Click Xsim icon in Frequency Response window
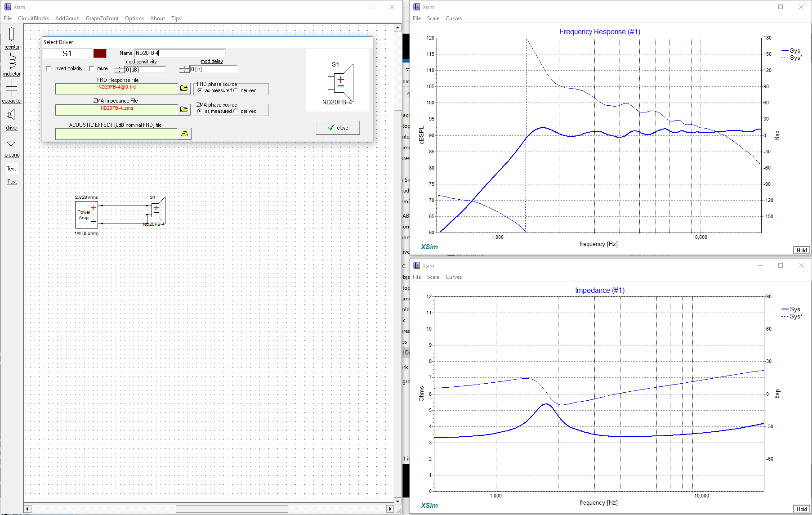812x515 pixels. [x=416, y=7]
